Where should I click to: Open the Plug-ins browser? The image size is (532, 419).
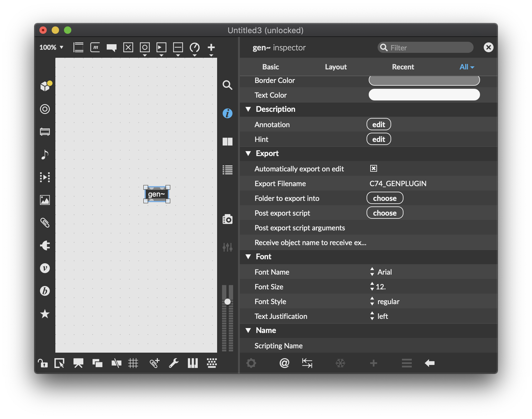point(45,245)
